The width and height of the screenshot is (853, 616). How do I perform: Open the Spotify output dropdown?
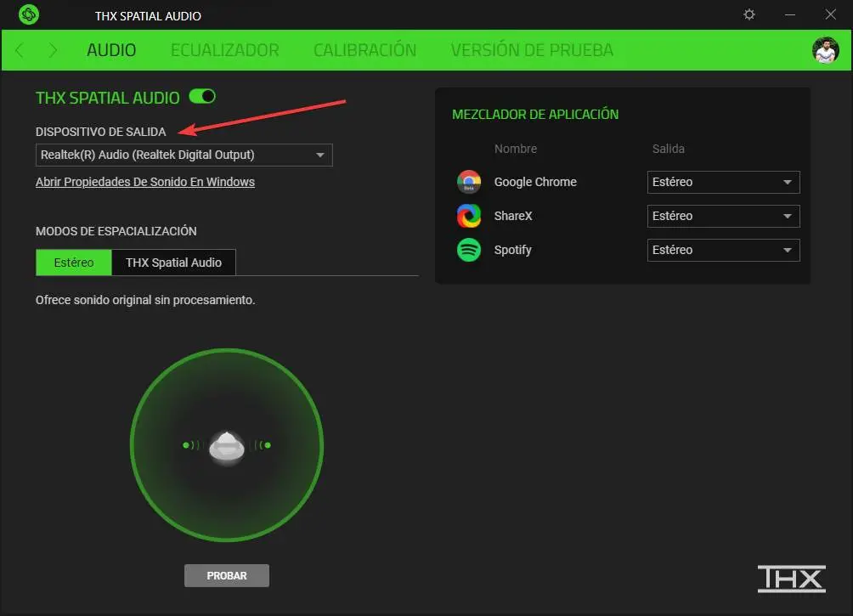(x=723, y=250)
